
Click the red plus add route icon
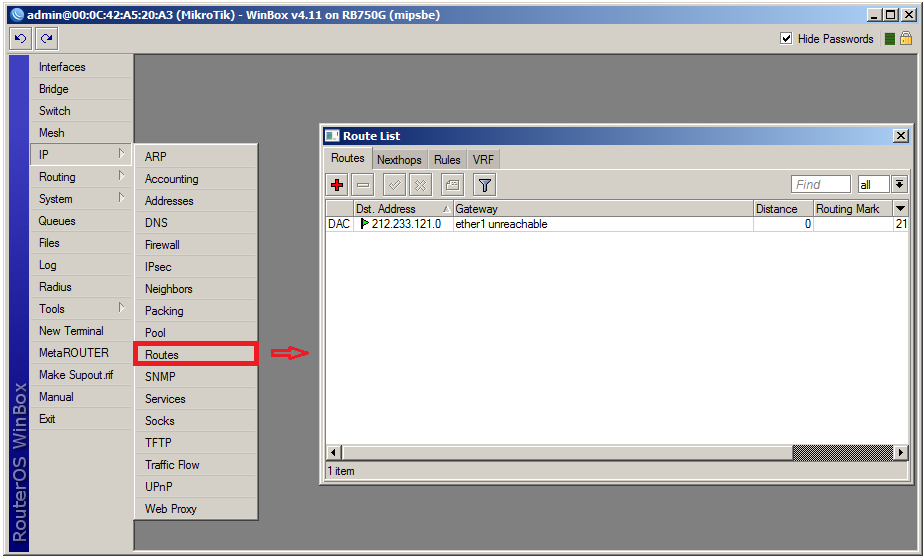pyautogui.click(x=337, y=185)
